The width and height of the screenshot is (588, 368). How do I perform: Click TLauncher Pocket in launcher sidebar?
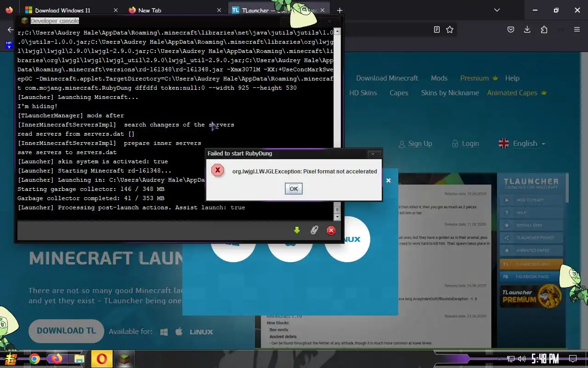531,238
